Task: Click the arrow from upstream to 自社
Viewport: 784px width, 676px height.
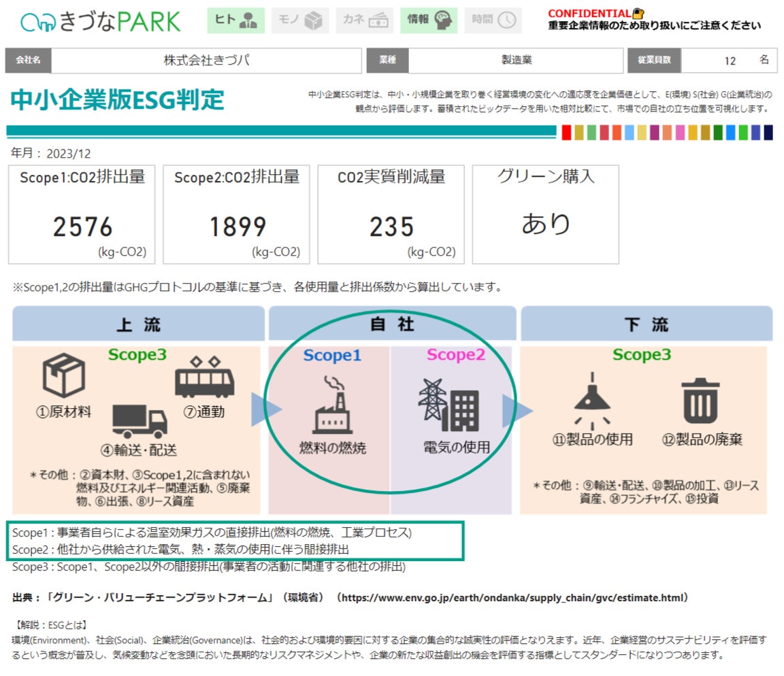Action: (265, 409)
